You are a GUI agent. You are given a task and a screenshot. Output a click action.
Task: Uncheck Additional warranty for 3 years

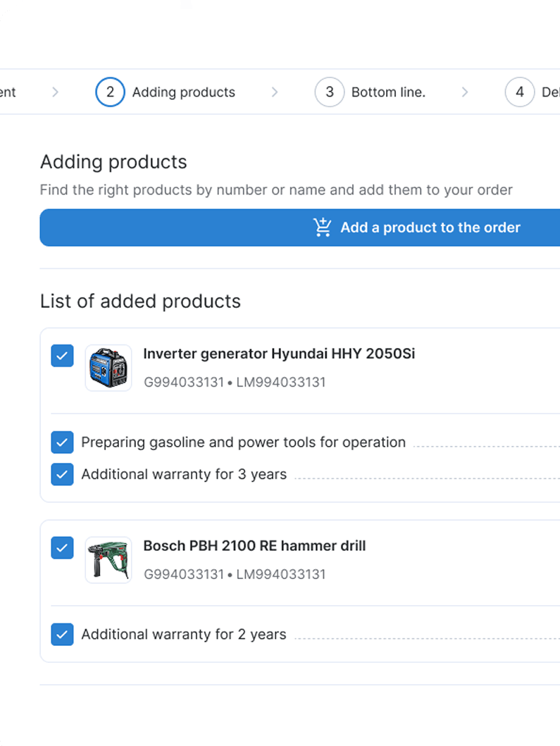click(x=62, y=474)
